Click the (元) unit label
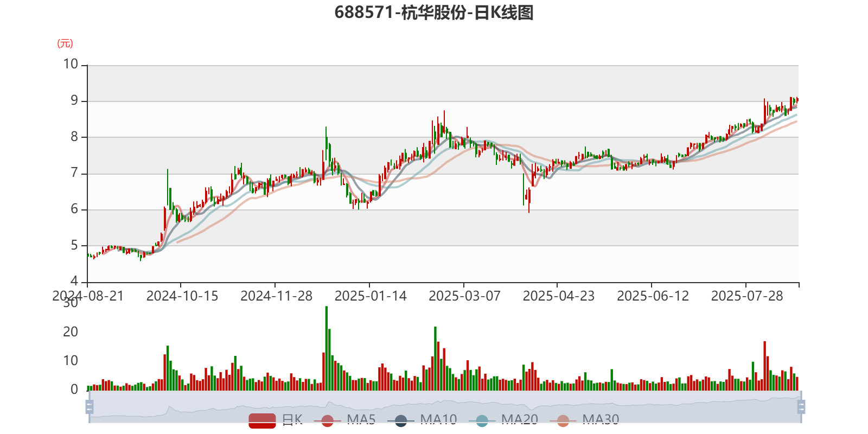The width and height of the screenshot is (868, 434). [65, 43]
